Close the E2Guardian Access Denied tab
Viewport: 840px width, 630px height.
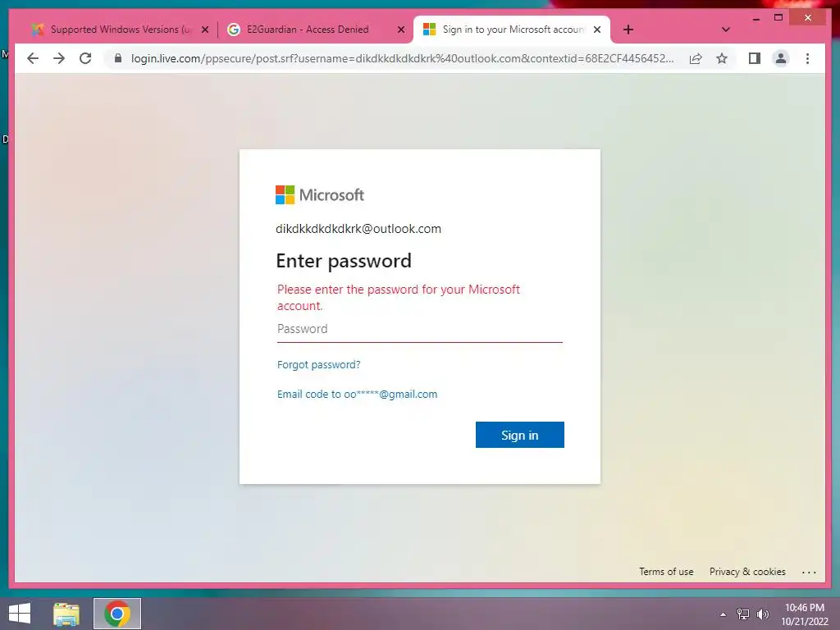click(x=400, y=30)
